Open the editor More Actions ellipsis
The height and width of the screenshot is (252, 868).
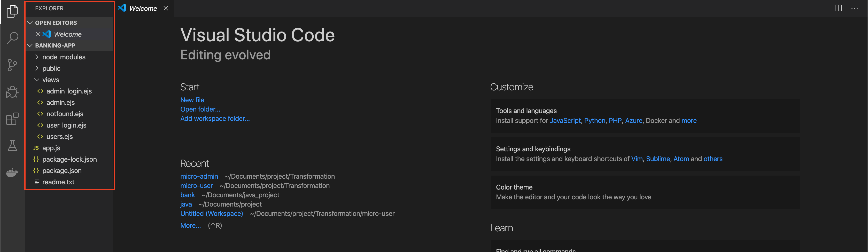coord(855,9)
